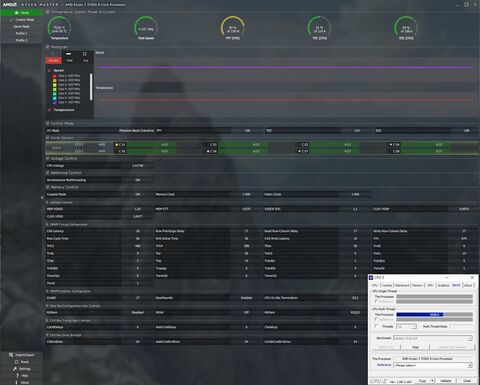Collapse the Voltage Controls subsection

(47, 202)
